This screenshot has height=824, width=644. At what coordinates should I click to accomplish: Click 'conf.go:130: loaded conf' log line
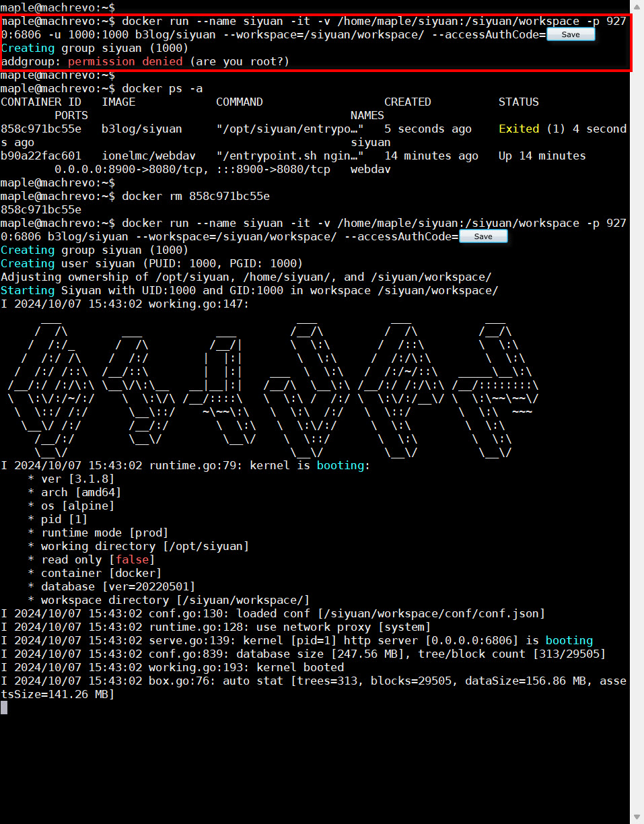tap(273, 613)
